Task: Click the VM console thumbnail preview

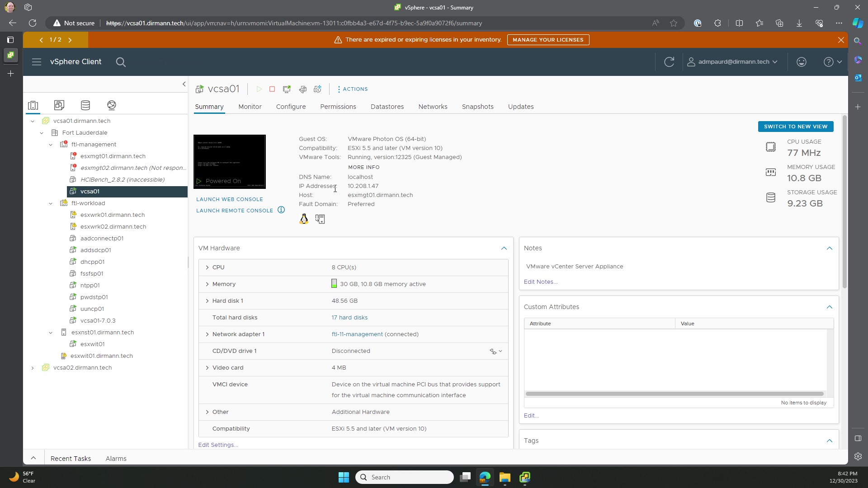Action: (x=230, y=162)
